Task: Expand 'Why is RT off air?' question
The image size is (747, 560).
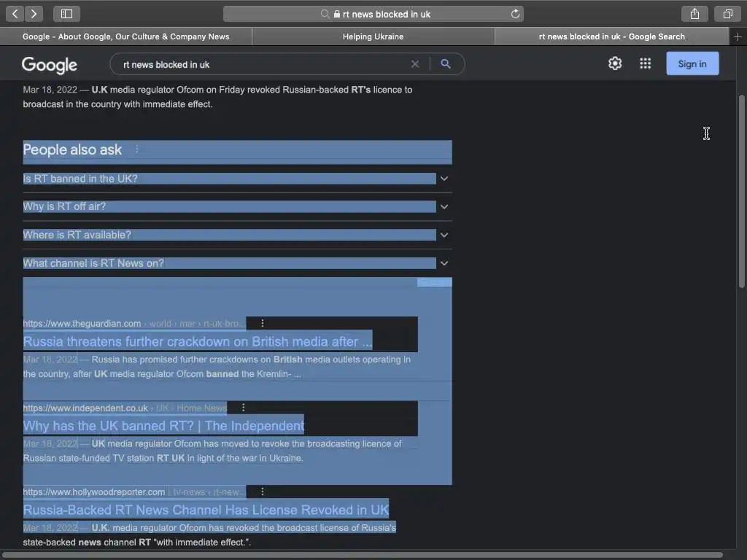Action: 237,206
